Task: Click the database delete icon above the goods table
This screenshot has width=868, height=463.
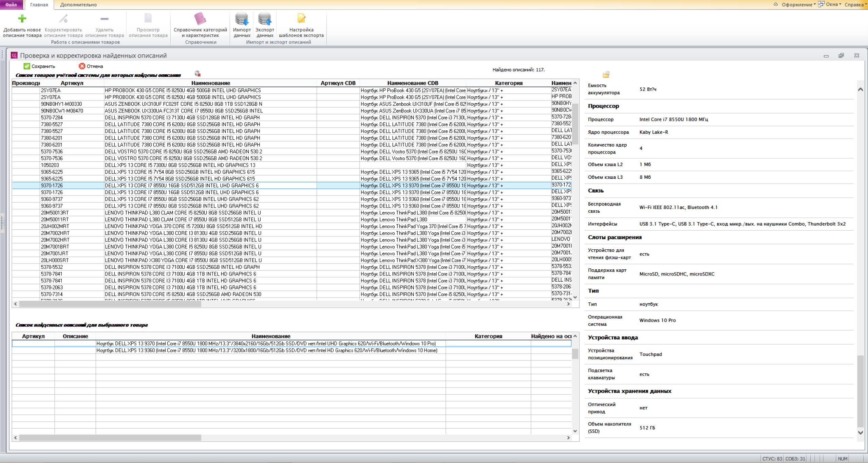Action: tap(197, 74)
